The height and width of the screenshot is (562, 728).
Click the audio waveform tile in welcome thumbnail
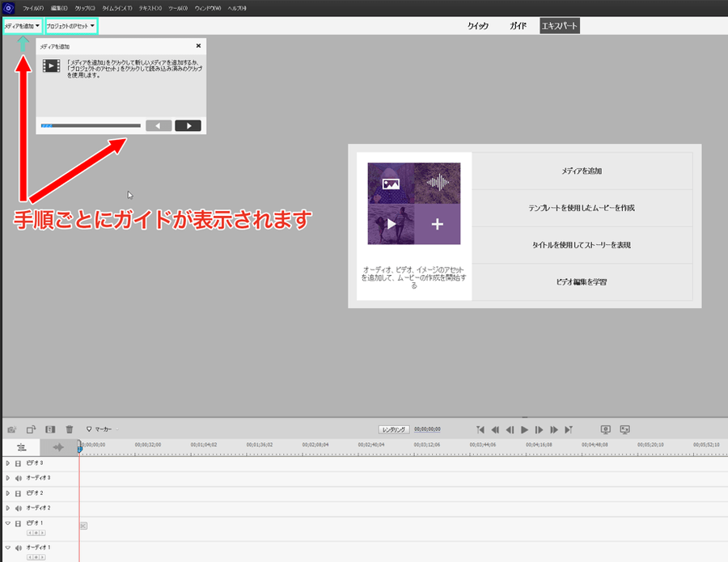(x=438, y=184)
